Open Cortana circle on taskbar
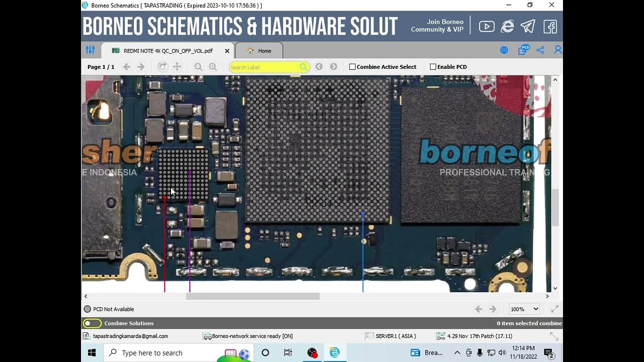644x362 pixels. click(x=265, y=353)
